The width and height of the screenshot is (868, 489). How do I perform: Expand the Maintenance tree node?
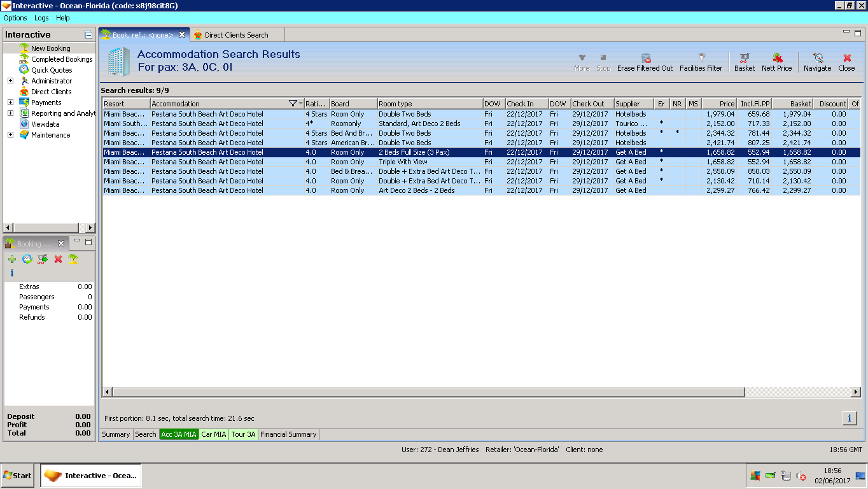pyautogui.click(x=10, y=135)
